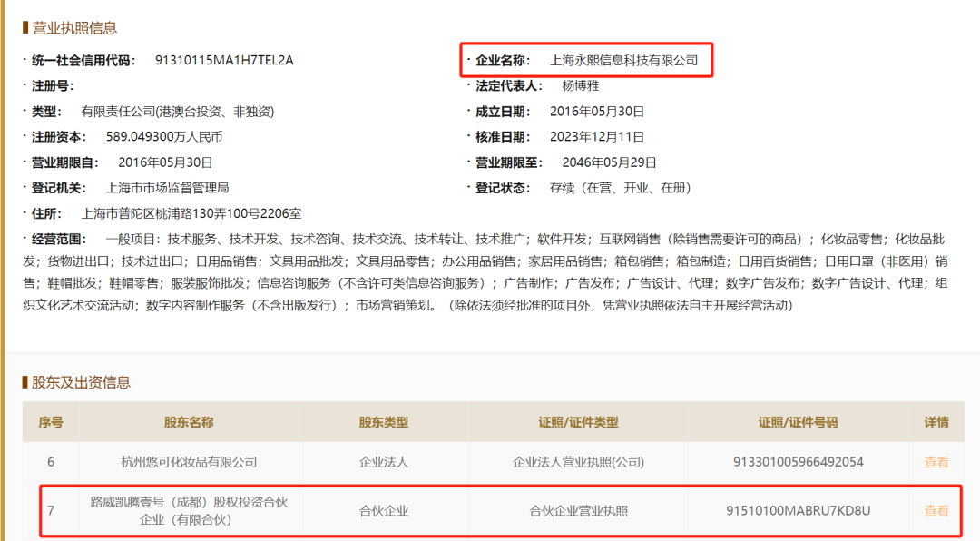This screenshot has width=980, height=541.
Task: Click shareholder name 杭州悠可化妆品有限公司
Action: pos(189,462)
